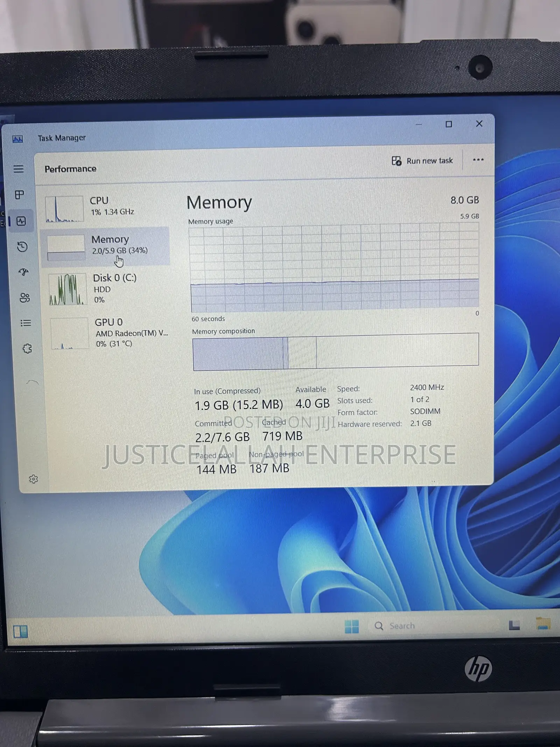Click the 8.0 GB total memory label

(464, 200)
